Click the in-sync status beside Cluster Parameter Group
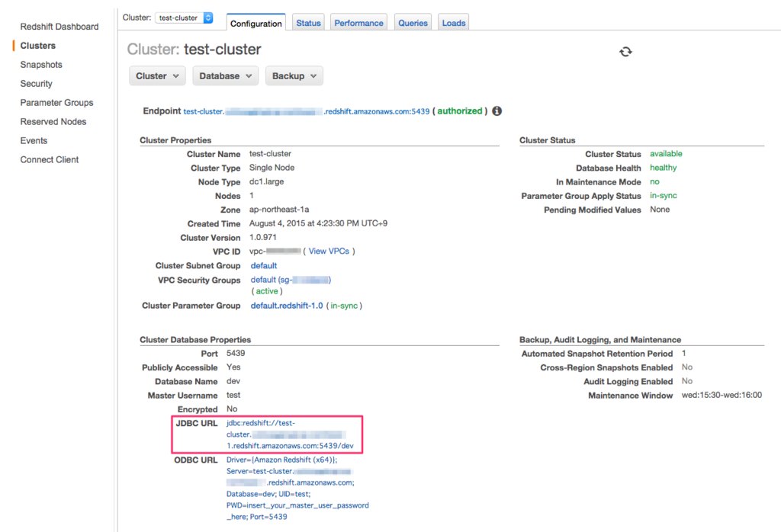The height and width of the screenshot is (532, 781). click(x=344, y=306)
